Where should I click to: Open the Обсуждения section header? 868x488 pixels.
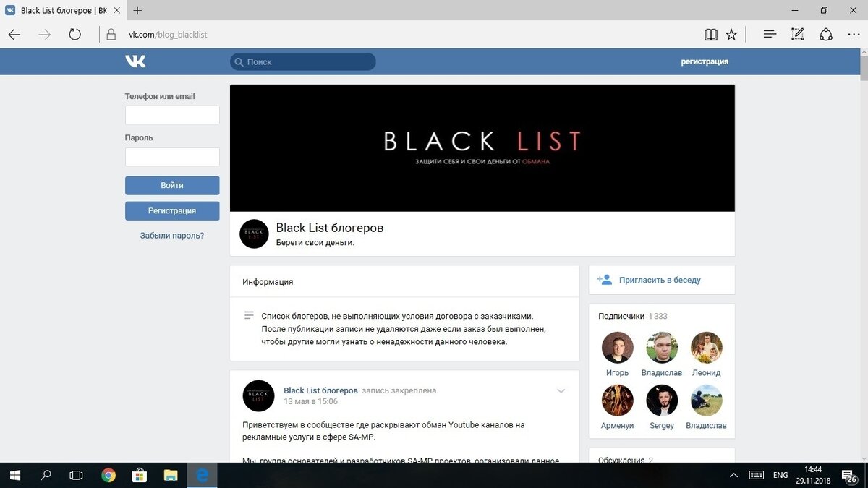(x=626, y=460)
